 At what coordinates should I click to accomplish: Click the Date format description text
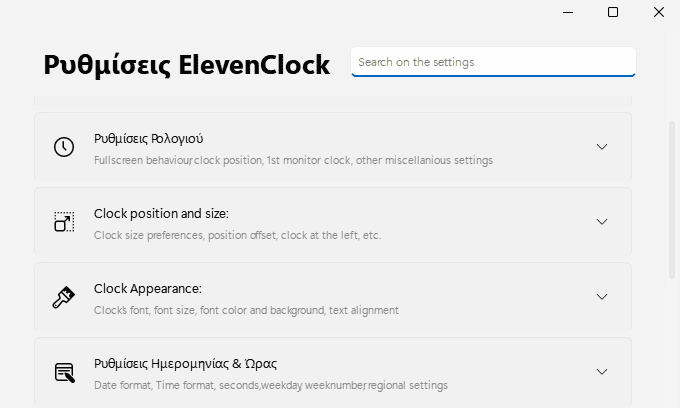click(271, 385)
